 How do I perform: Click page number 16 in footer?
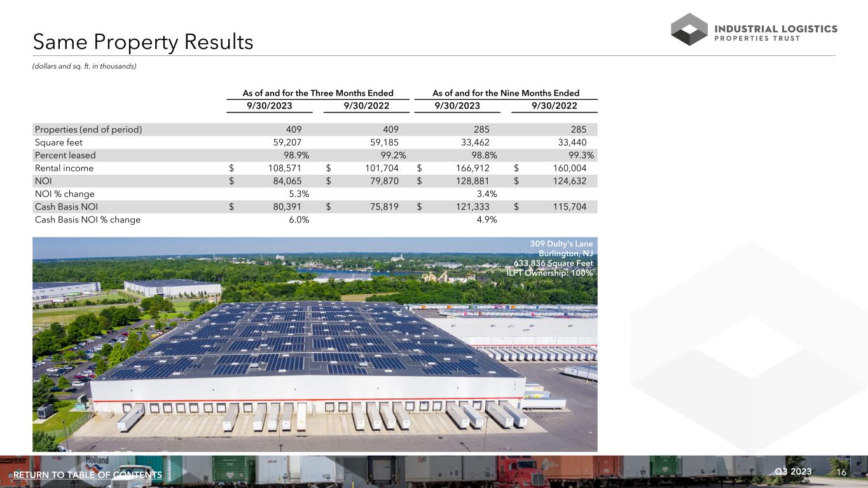841,472
